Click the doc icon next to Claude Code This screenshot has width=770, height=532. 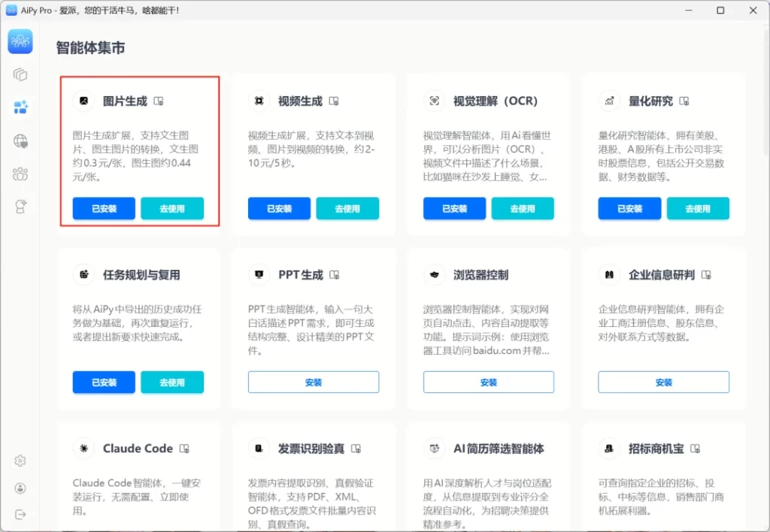pyautogui.click(x=184, y=449)
